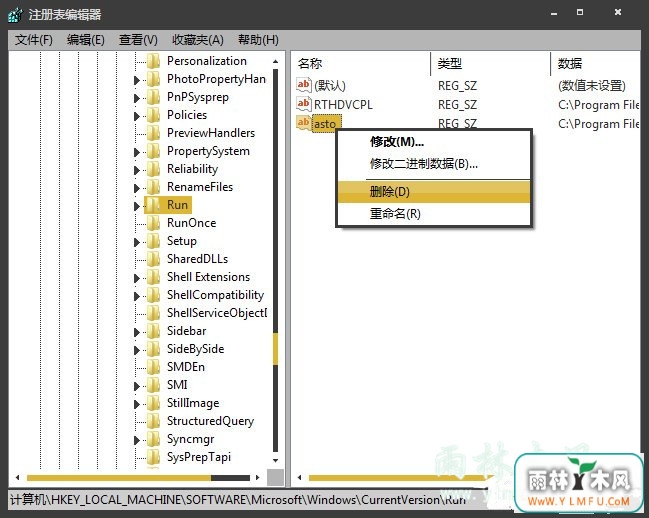Expand the Run key tree arrow
This screenshot has width=649, height=518.
click(x=137, y=206)
